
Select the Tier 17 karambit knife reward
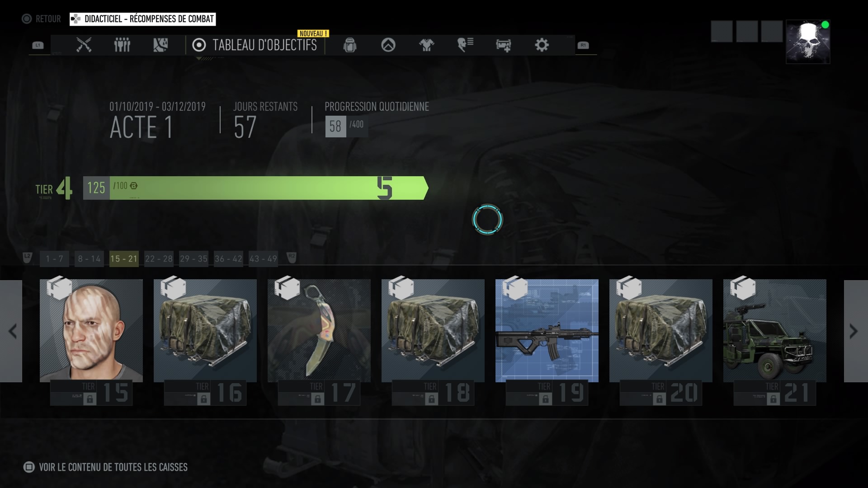tap(319, 331)
